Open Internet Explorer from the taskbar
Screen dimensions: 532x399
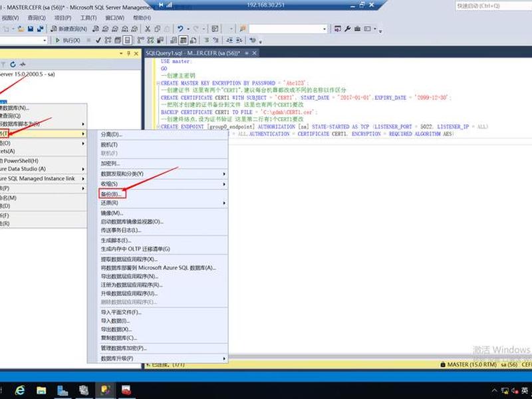click(20, 390)
